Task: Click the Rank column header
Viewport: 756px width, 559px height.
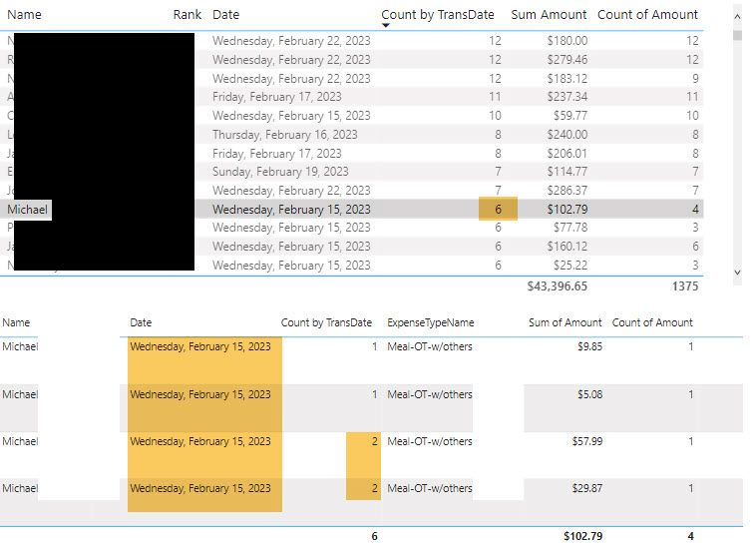Action: (x=188, y=15)
